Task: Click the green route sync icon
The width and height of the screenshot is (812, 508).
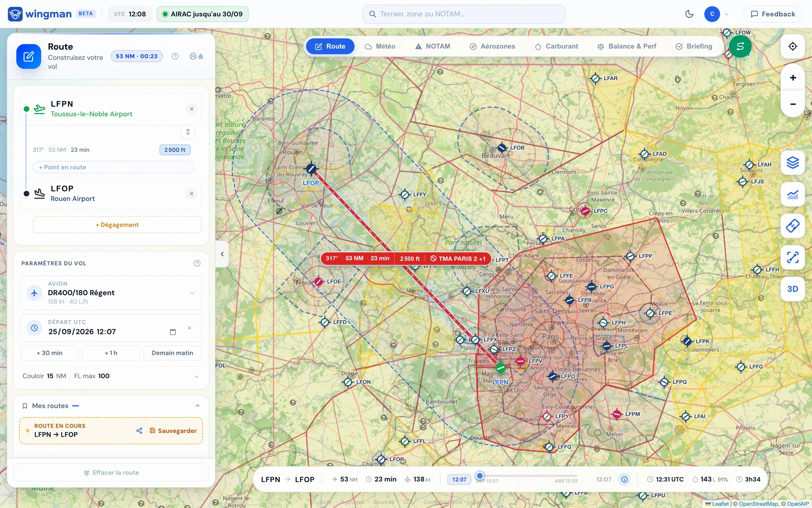Action: pyautogui.click(x=740, y=46)
